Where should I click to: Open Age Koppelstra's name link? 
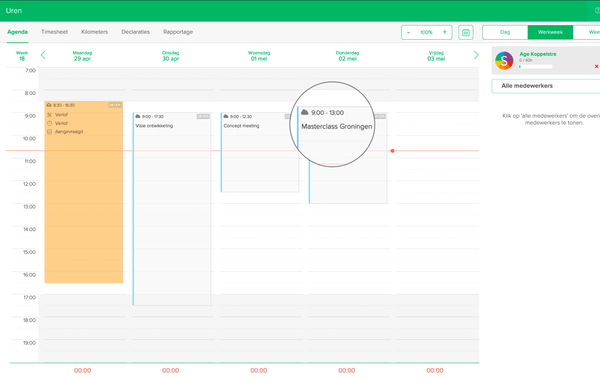[x=538, y=54]
